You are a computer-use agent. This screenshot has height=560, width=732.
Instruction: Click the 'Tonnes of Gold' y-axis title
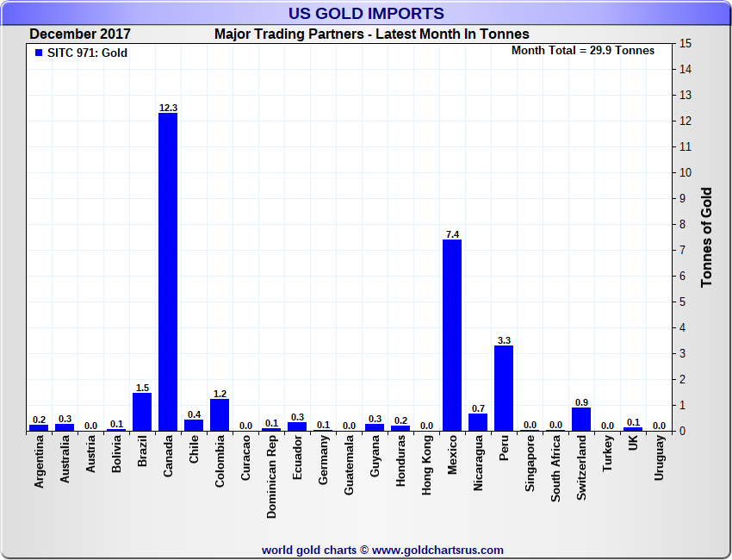pyautogui.click(x=707, y=237)
